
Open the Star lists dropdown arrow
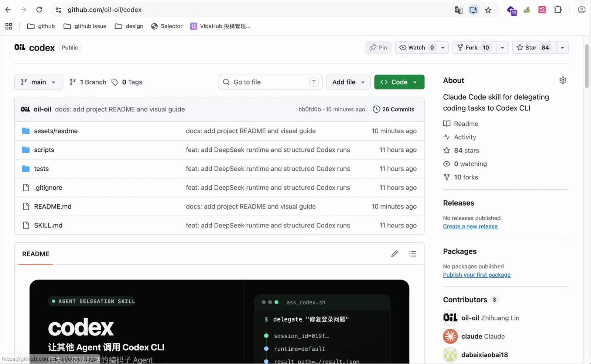pos(562,48)
